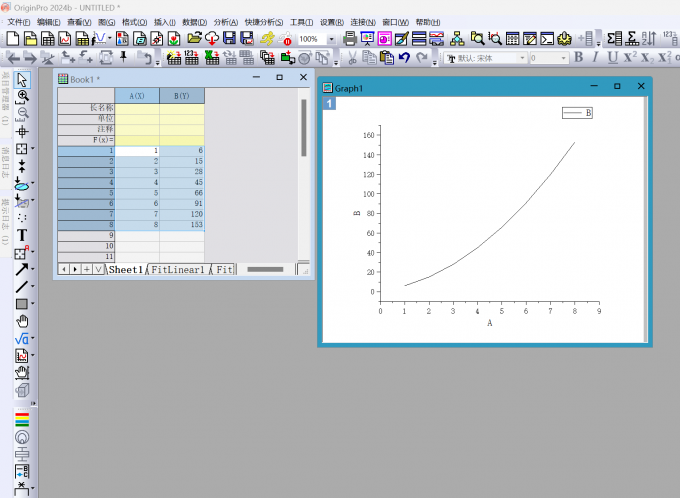Viewport: 680px width, 498px height.
Task: Click the cloud download icon
Action: coord(212,39)
